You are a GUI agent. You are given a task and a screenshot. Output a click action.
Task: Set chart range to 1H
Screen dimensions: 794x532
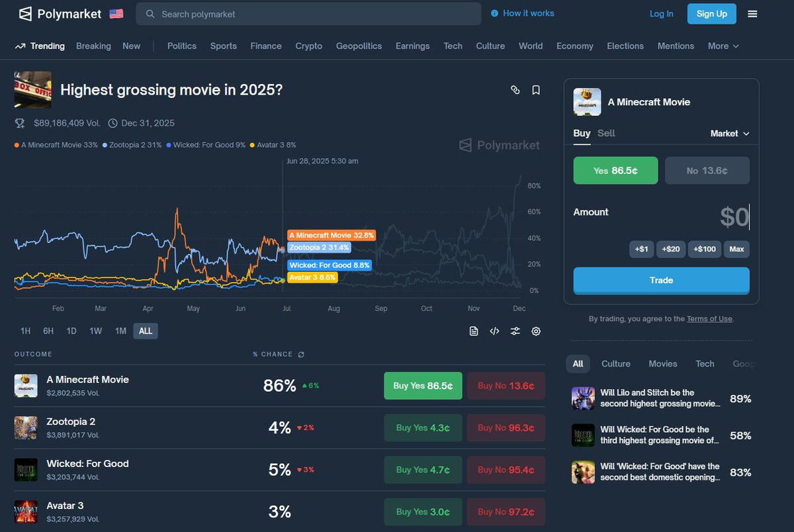(25, 331)
